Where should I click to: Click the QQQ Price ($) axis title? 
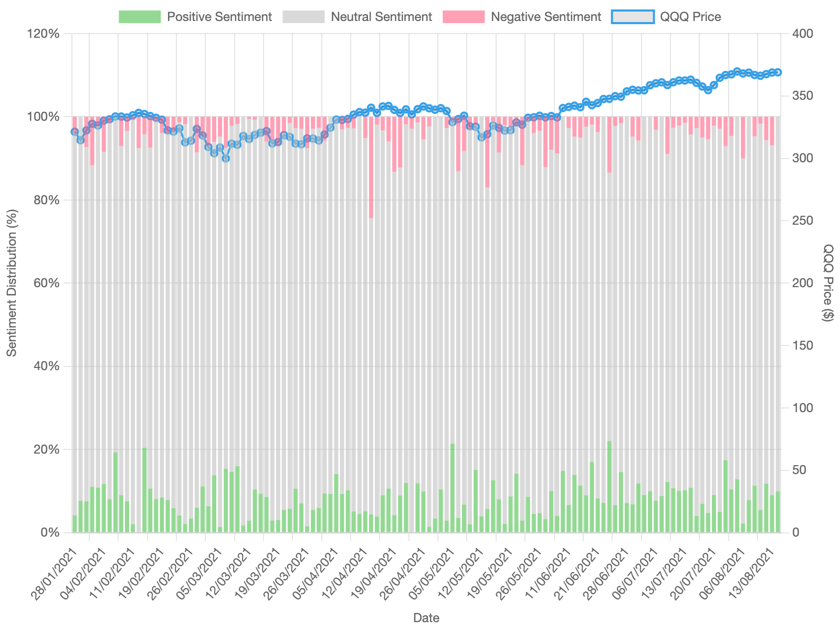[x=828, y=282]
